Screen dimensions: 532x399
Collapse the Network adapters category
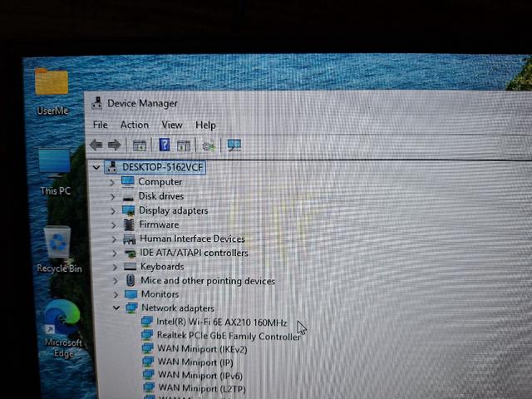pyautogui.click(x=116, y=308)
